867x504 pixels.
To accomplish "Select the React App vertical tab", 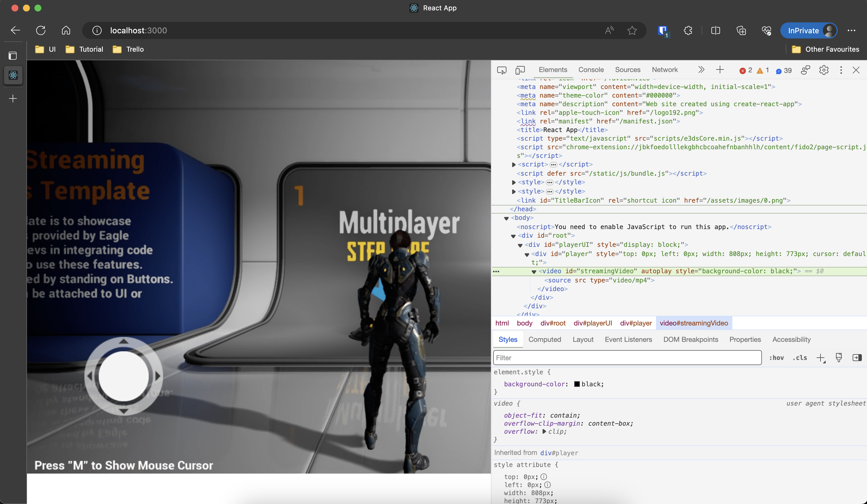I will coord(13,75).
